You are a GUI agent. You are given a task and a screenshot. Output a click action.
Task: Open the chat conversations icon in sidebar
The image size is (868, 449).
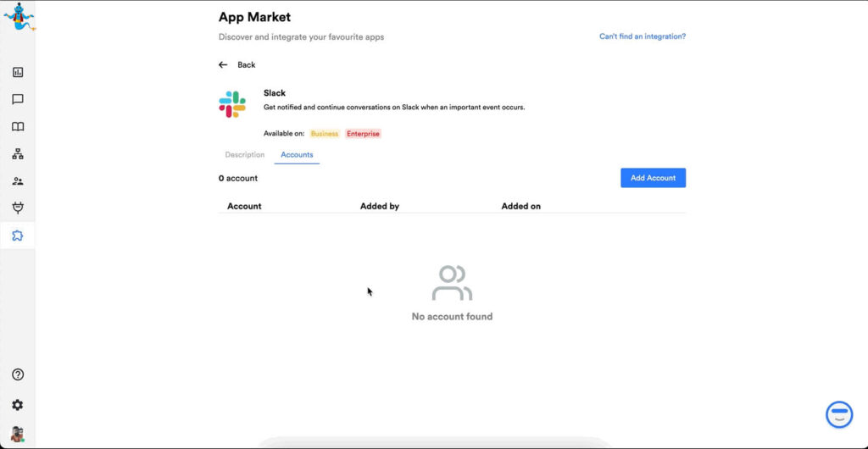[18, 100]
